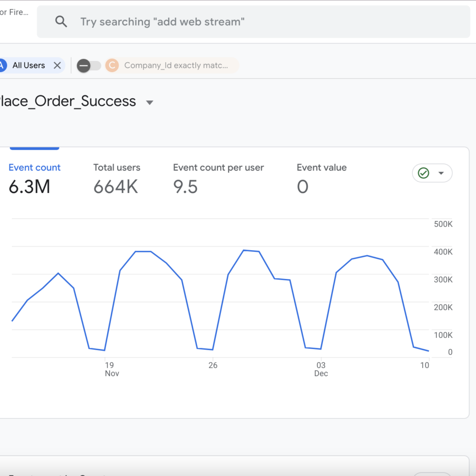Image resolution: width=476 pixels, height=476 pixels.
Task: Click the search magnifier icon
Action: pyautogui.click(x=61, y=21)
